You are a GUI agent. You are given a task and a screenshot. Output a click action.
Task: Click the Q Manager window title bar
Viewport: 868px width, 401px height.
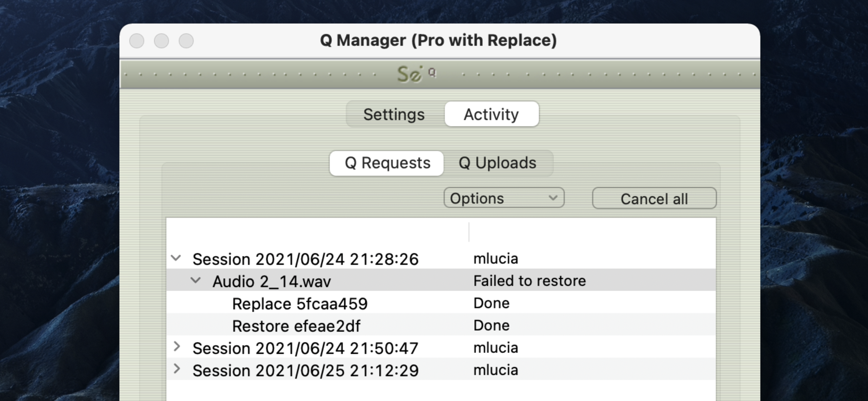pyautogui.click(x=438, y=41)
